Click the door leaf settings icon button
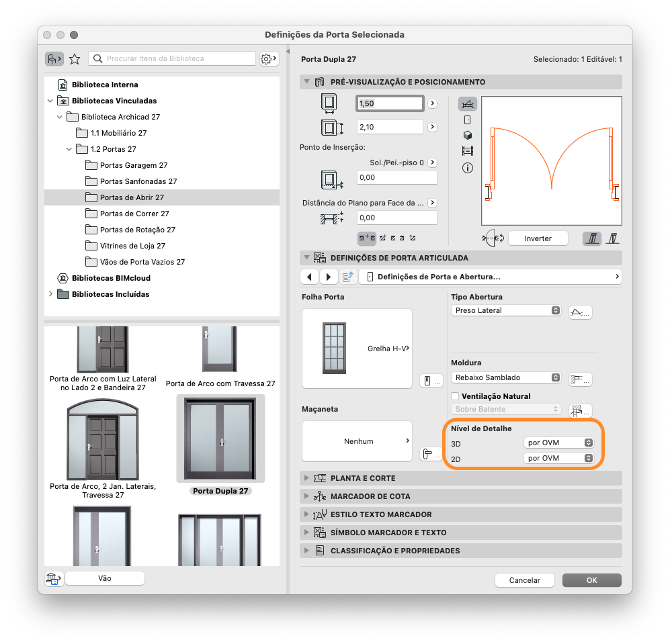The image size is (670, 644). (x=431, y=381)
